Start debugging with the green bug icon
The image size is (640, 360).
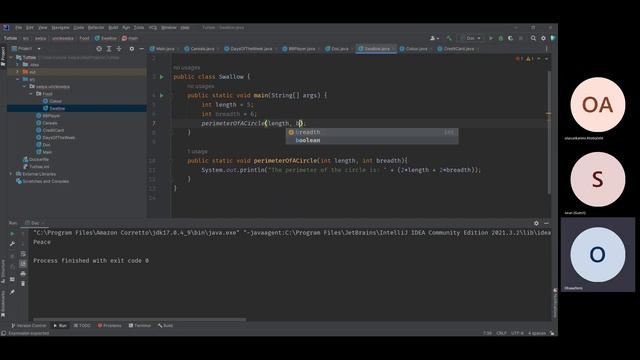501,38
